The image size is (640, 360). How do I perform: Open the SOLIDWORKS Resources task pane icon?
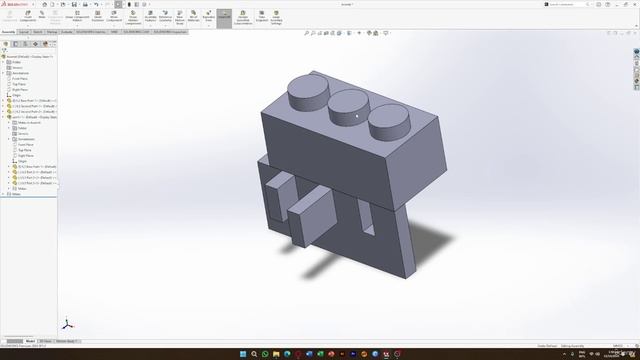coord(636,52)
